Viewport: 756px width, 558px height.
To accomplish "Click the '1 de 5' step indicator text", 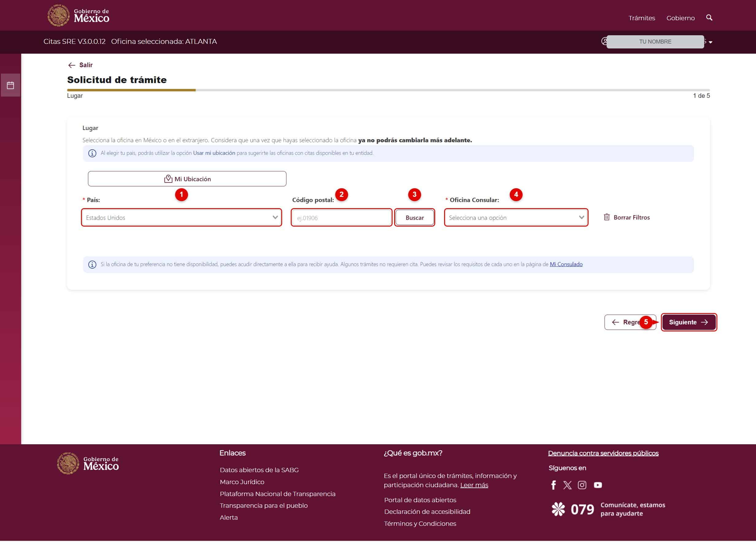I will (701, 96).
